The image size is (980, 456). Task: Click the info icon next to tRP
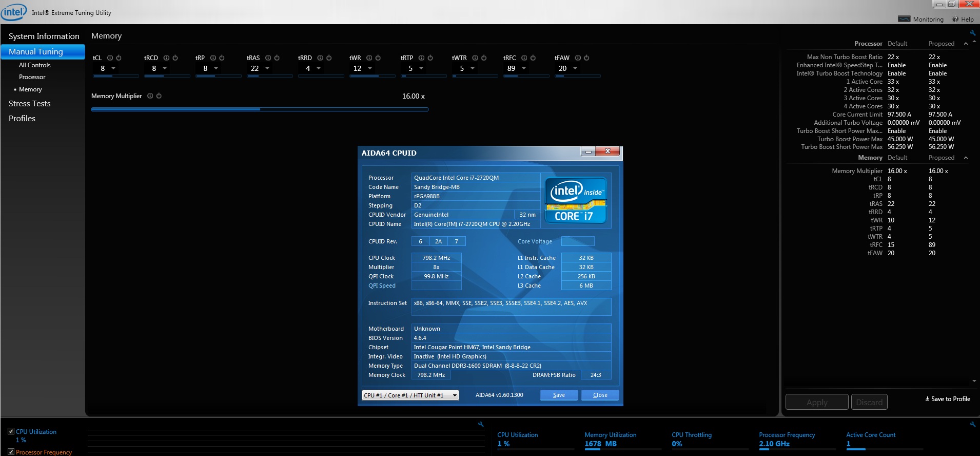coord(213,58)
